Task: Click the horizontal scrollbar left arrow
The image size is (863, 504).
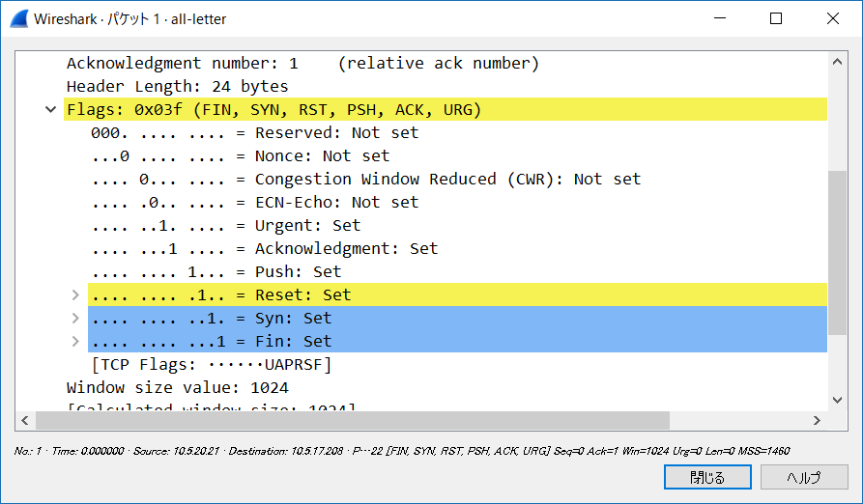Action: pyautogui.click(x=25, y=420)
